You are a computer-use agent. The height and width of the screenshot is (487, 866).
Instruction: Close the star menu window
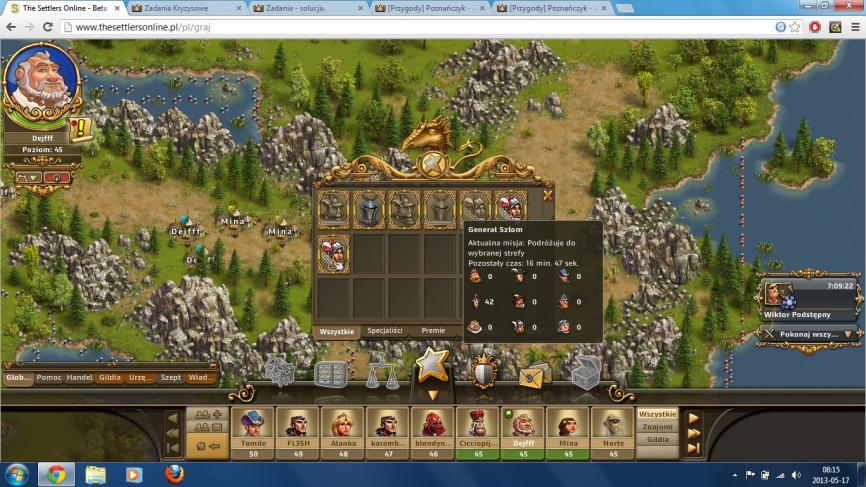(x=547, y=195)
